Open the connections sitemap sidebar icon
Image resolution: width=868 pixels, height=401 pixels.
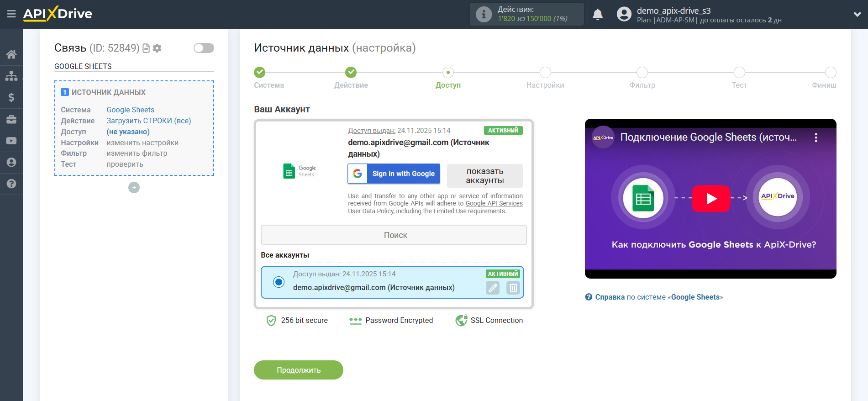click(x=11, y=76)
